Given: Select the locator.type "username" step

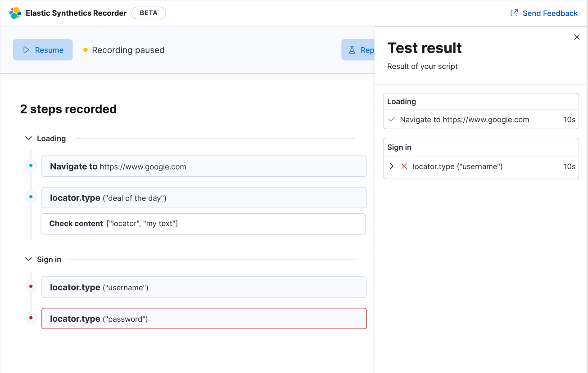Looking at the screenshot, I should tap(204, 287).
